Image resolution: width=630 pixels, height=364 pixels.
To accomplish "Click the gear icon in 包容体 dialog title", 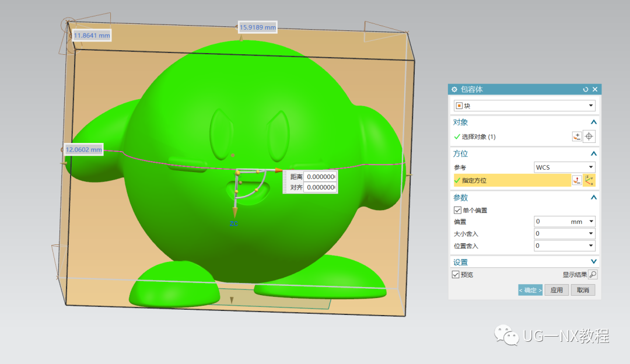I will pos(454,89).
